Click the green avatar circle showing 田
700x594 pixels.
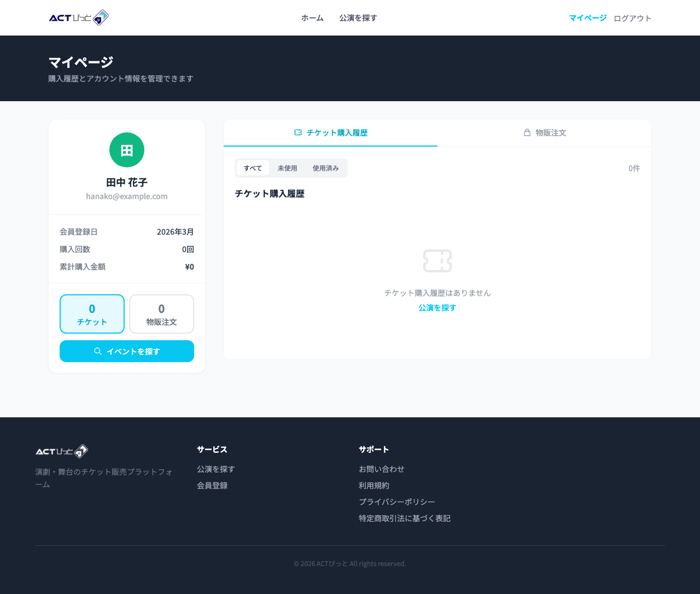[126, 149]
